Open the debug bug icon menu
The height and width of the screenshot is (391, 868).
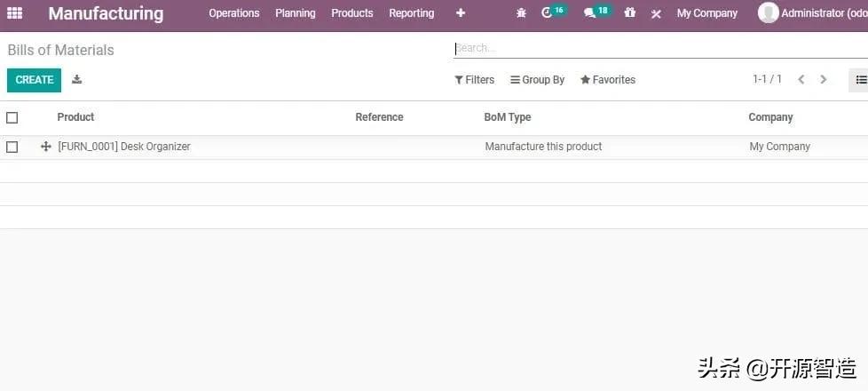click(521, 13)
